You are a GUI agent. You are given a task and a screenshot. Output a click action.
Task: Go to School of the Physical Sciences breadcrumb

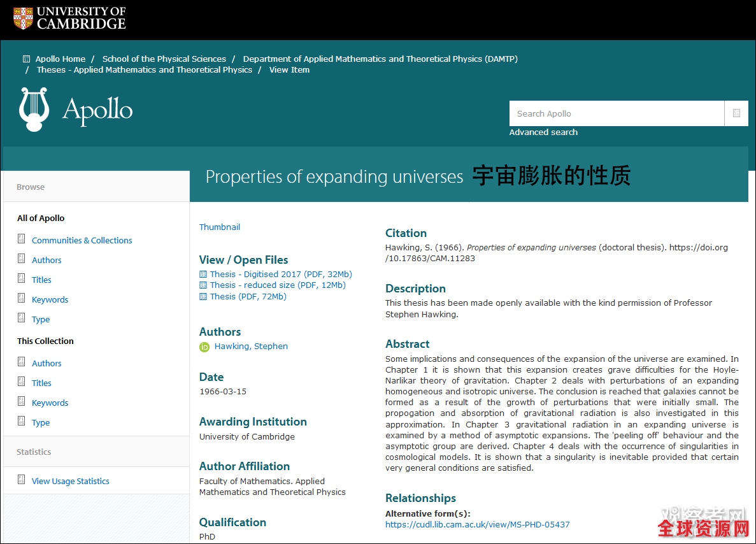tap(164, 59)
